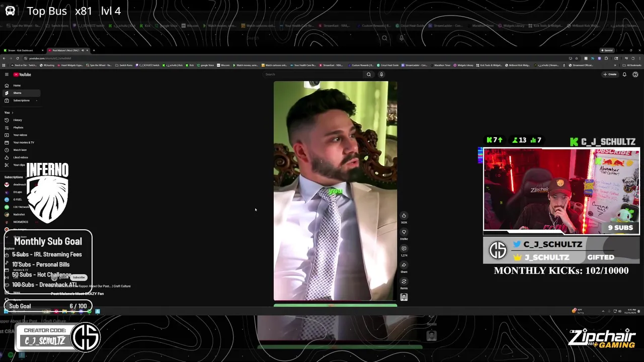The width and height of the screenshot is (644, 362).
Task: Open the Switch Roms bookmark folder
Action: pyautogui.click(x=123, y=65)
